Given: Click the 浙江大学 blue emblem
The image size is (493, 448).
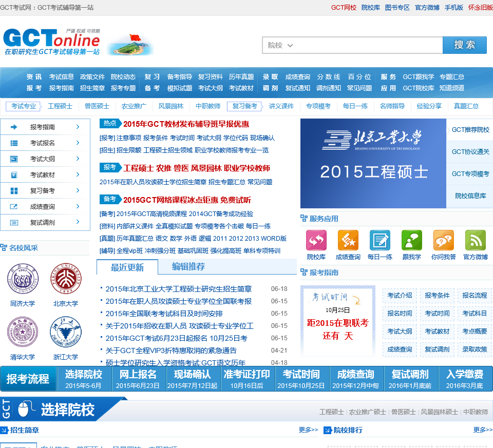Looking at the screenshot, I should coord(66,332).
